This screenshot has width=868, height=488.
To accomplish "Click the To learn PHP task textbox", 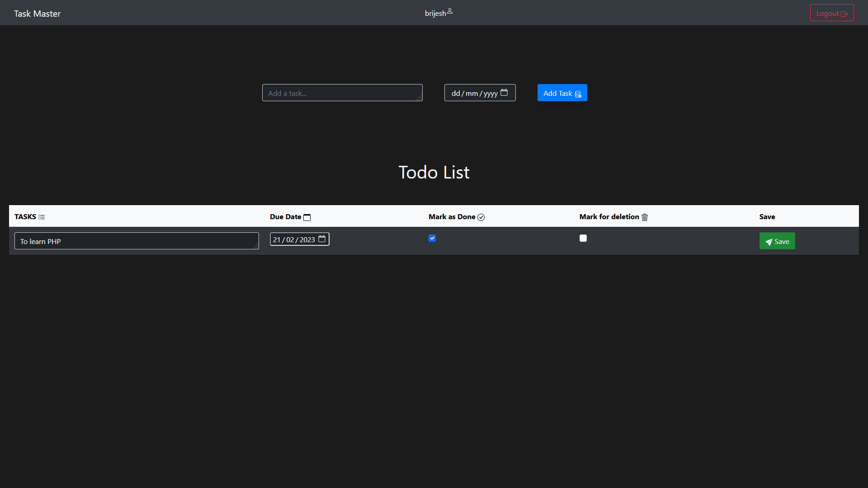I will (x=136, y=241).
